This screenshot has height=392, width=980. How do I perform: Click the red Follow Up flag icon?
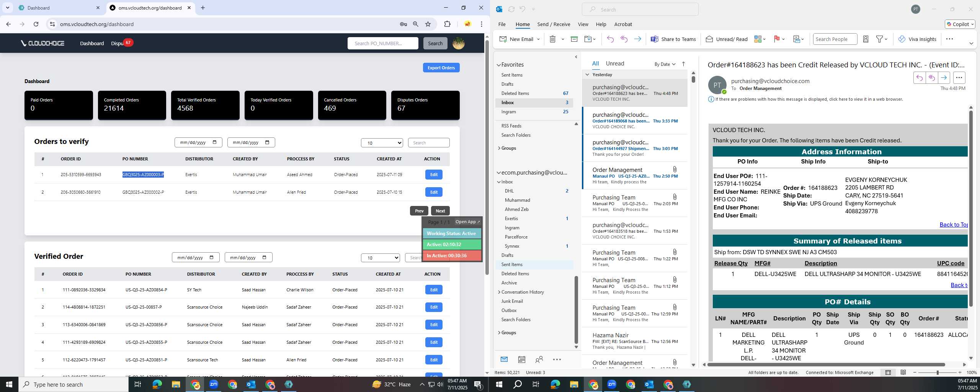(777, 39)
